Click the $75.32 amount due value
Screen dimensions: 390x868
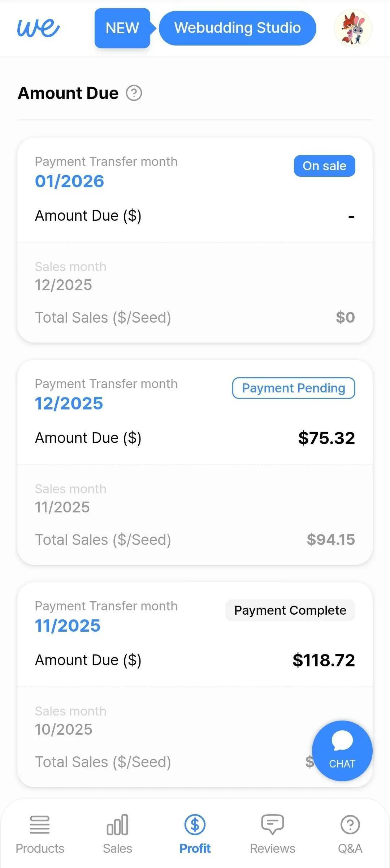(326, 438)
